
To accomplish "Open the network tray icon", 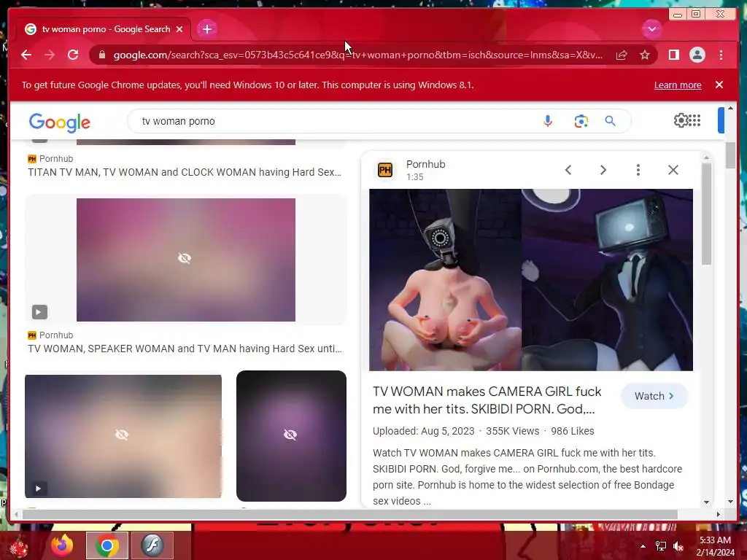I will [x=660, y=546].
